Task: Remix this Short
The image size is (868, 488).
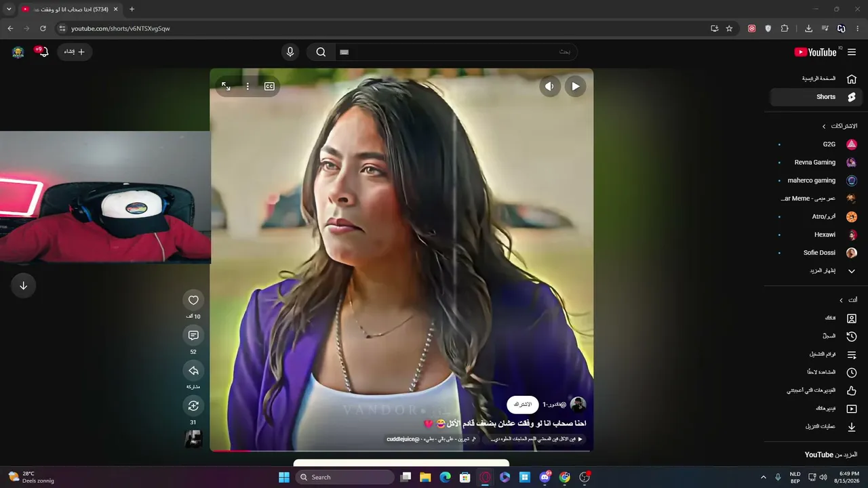Action: pos(193,406)
